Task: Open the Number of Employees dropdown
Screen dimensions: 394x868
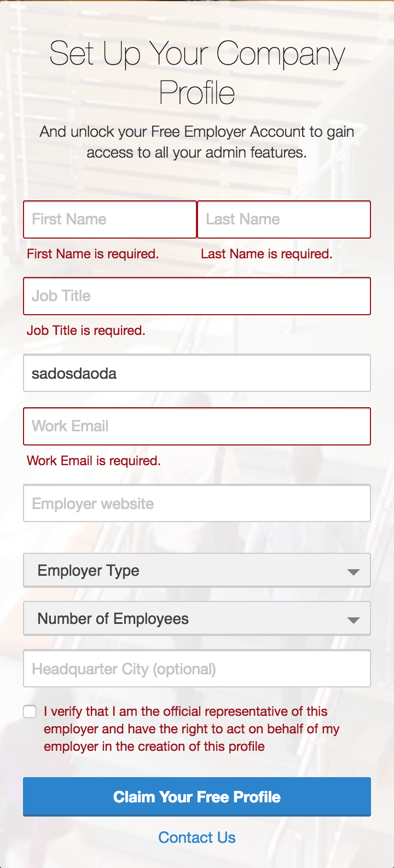Action: click(197, 618)
